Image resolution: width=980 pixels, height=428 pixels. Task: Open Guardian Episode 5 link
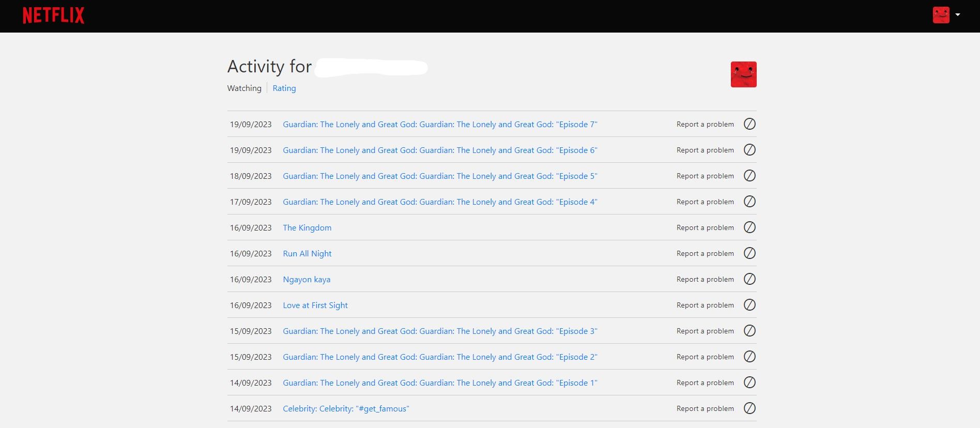pyautogui.click(x=439, y=176)
